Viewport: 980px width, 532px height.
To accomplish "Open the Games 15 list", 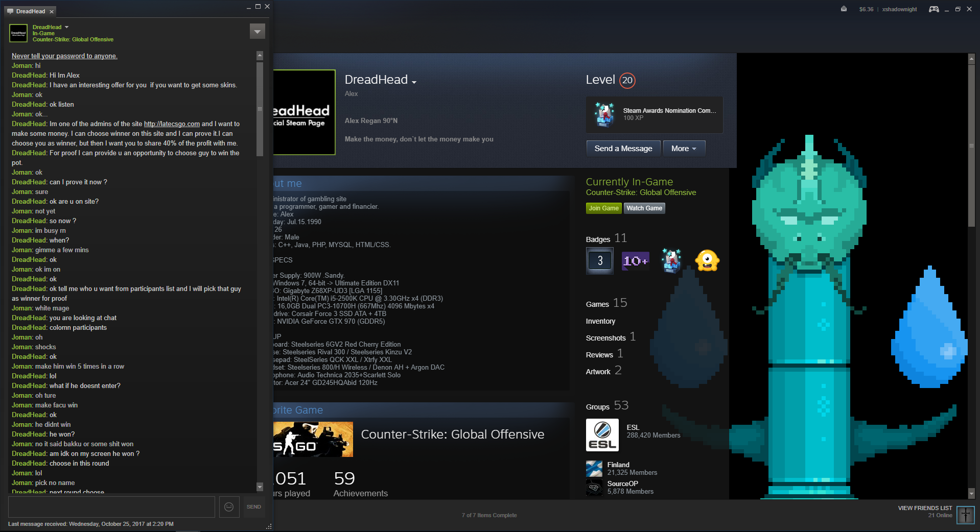I will click(x=606, y=303).
